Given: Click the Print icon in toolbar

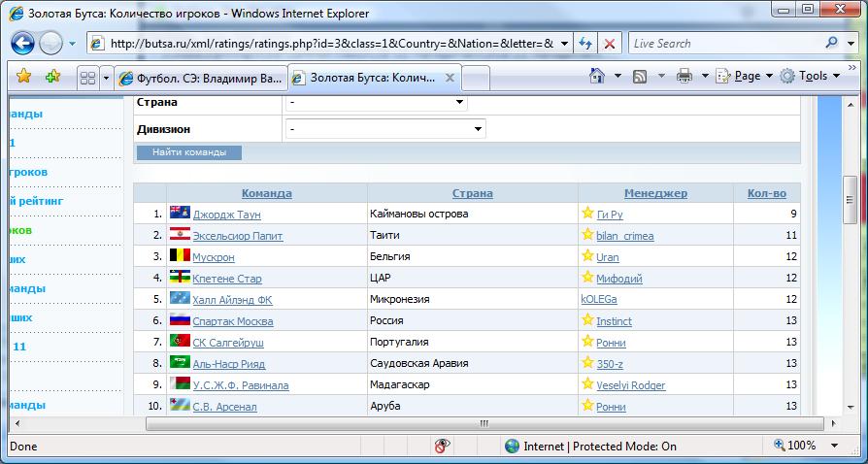Looking at the screenshot, I should point(684,76).
